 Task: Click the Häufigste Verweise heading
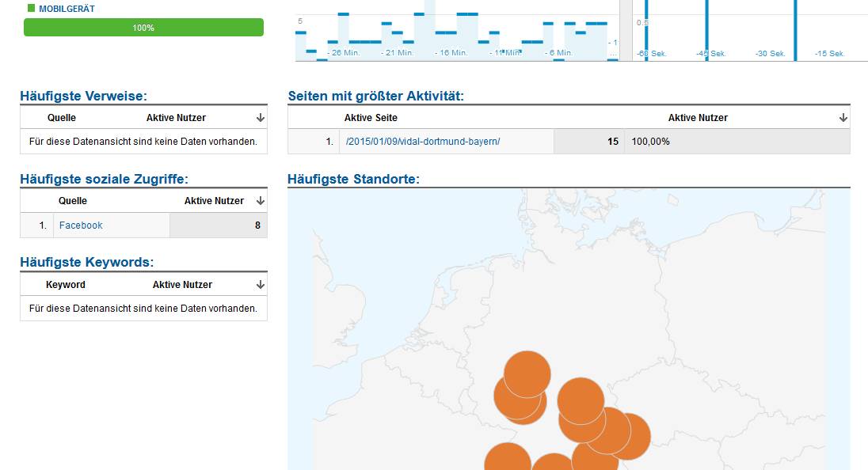[84, 96]
